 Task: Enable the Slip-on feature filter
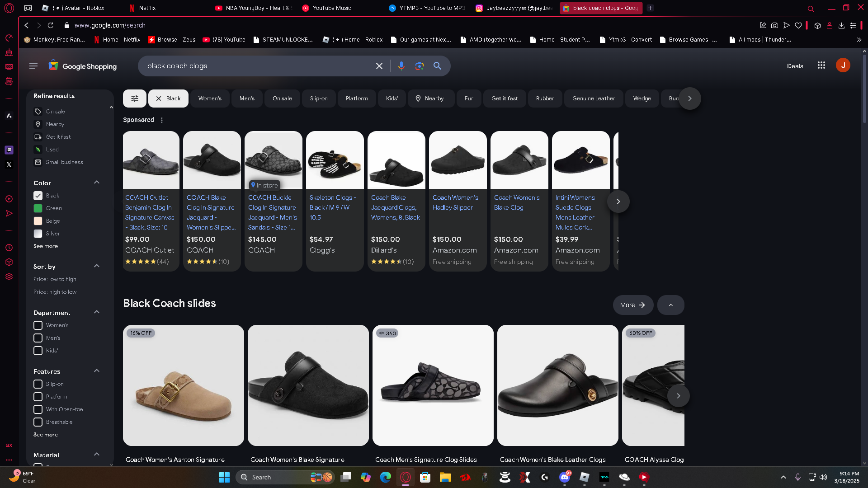38,384
